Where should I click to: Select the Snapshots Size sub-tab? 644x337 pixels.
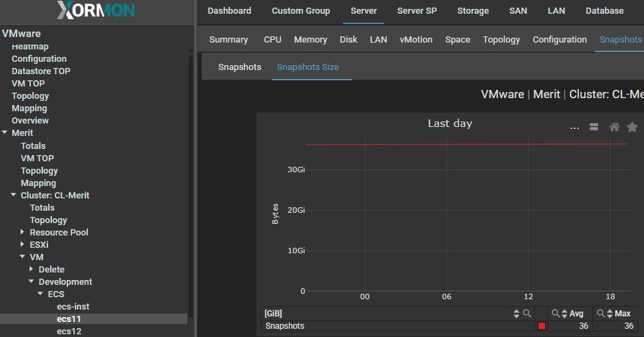pos(308,67)
